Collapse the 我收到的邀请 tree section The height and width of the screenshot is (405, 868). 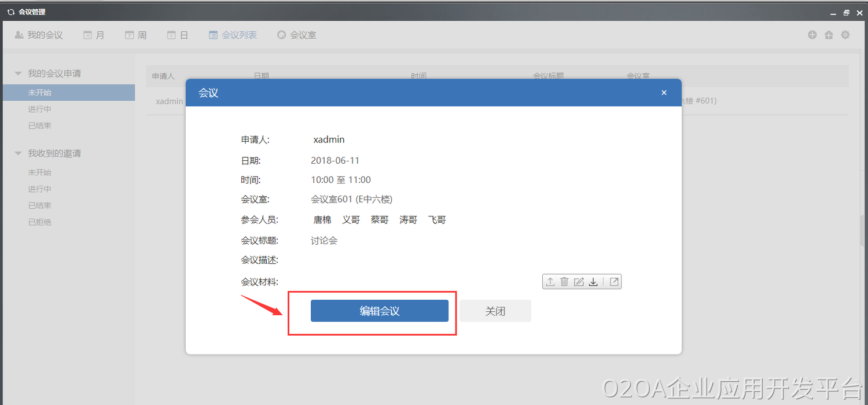18,153
